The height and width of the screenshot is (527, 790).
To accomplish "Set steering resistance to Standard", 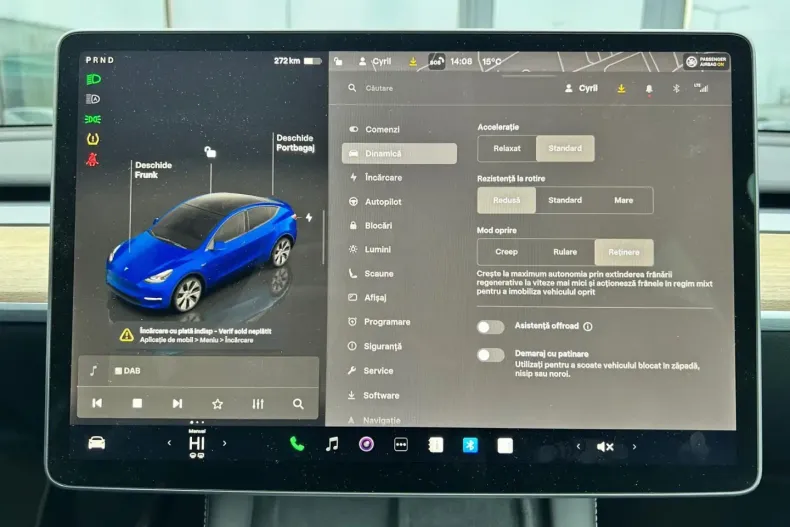I will 565,200.
